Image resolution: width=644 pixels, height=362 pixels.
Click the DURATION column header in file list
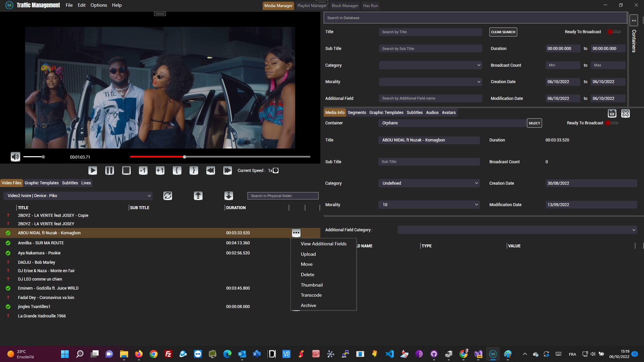pyautogui.click(x=236, y=208)
